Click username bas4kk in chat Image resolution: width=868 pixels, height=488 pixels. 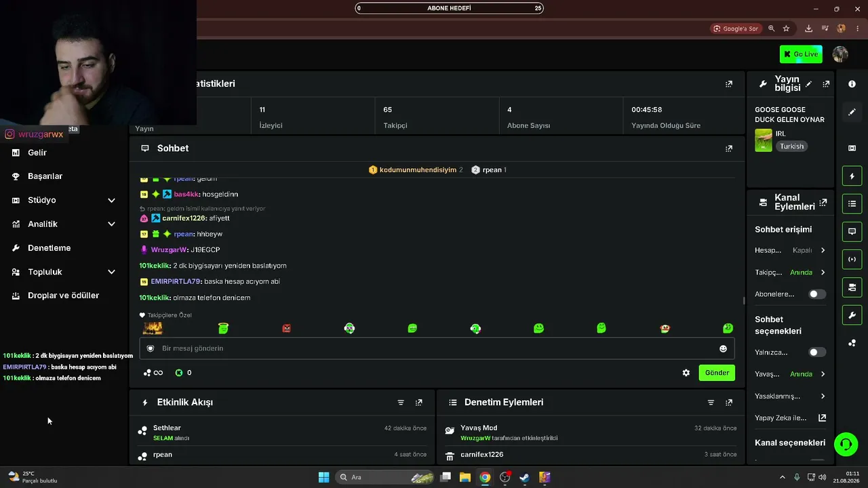185,195
